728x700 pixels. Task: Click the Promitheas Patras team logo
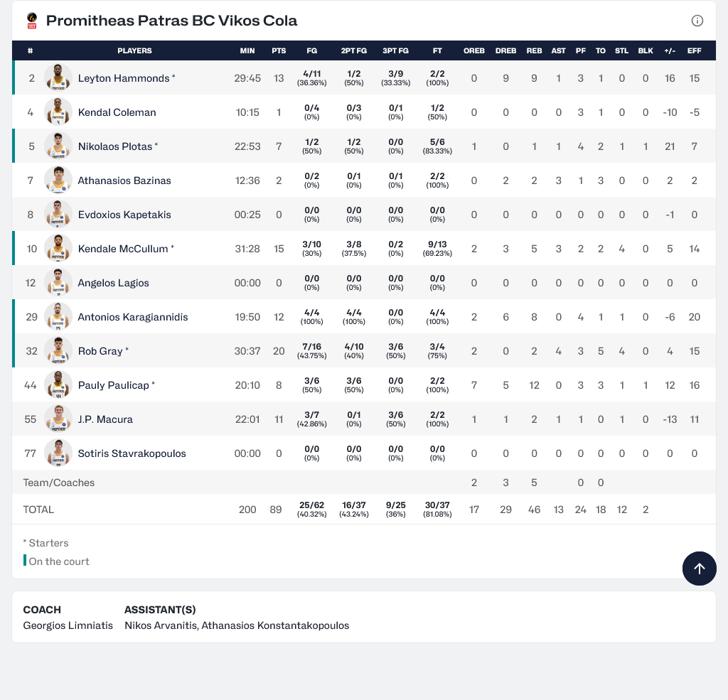pyautogui.click(x=31, y=21)
